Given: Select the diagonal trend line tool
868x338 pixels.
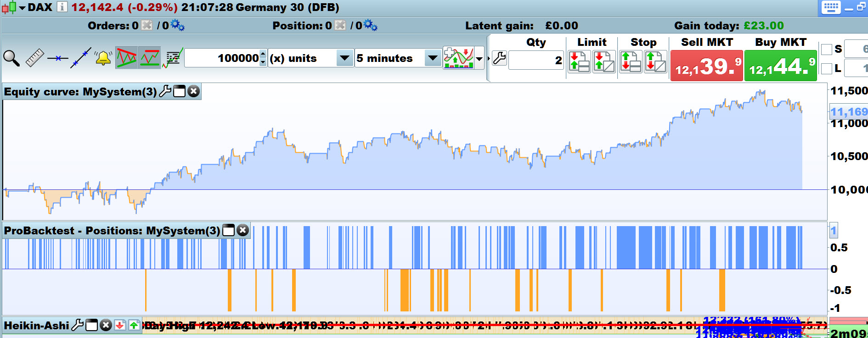Looking at the screenshot, I should pos(80,58).
